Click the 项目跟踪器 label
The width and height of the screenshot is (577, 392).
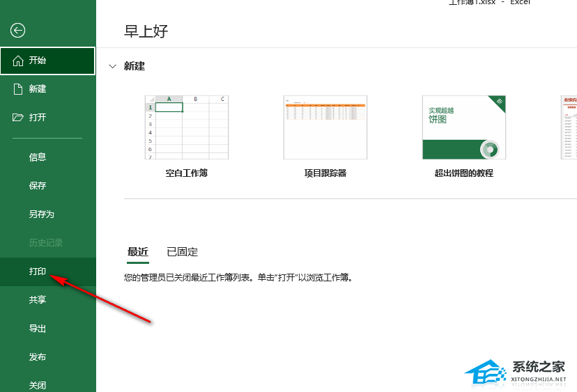tap(325, 173)
